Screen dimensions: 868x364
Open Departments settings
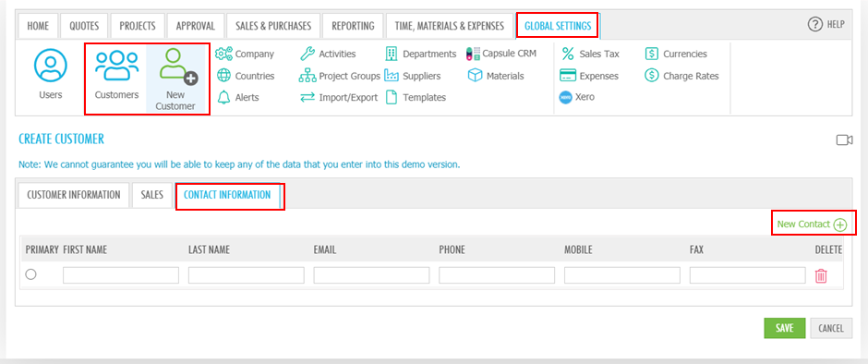coord(420,54)
